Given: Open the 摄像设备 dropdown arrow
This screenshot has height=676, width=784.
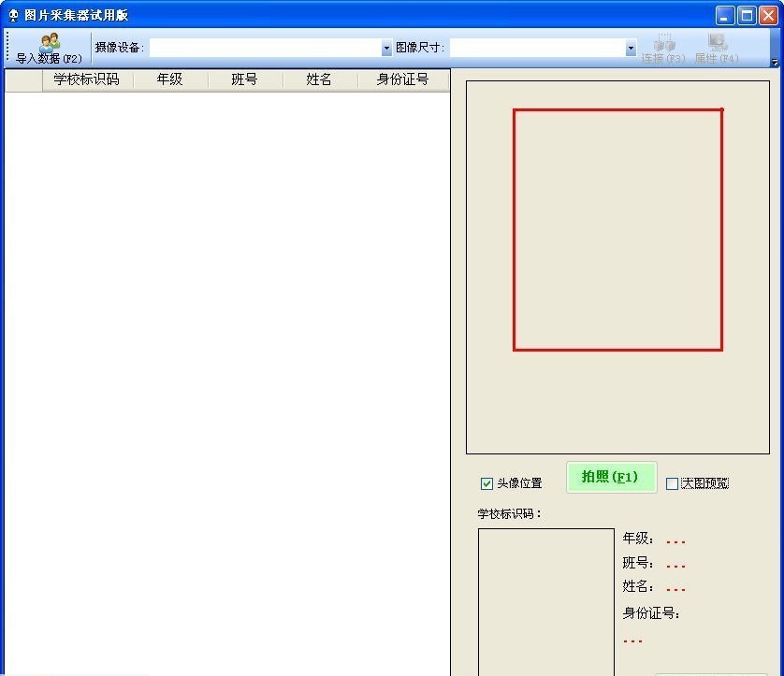Looking at the screenshot, I should (386, 48).
